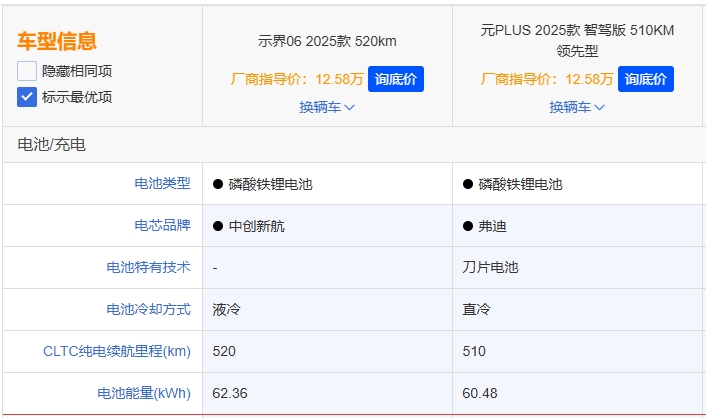Click the 中创新航 cell value
This screenshot has width=706, height=418.
tap(257, 226)
